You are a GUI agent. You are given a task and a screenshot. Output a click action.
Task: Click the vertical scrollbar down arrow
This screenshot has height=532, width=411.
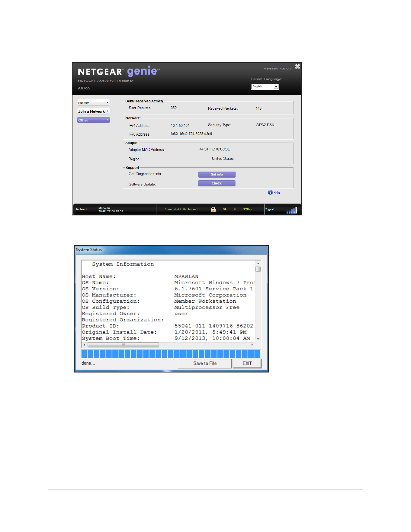[258, 339]
